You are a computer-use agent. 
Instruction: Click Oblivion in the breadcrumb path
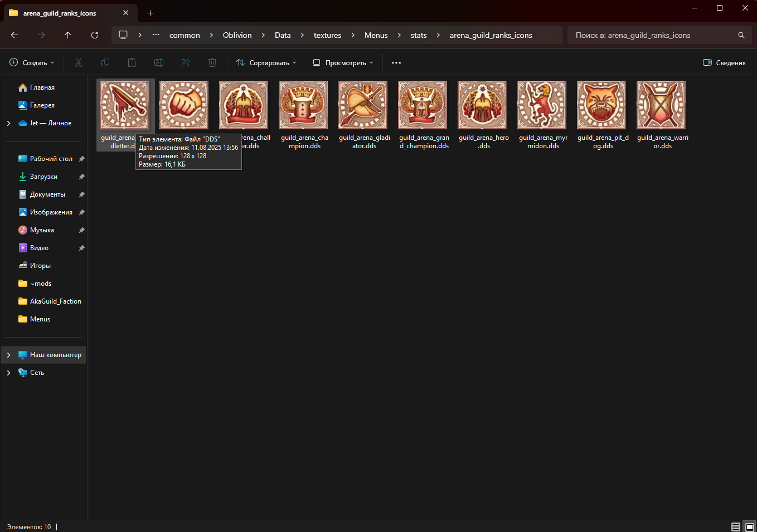click(237, 35)
